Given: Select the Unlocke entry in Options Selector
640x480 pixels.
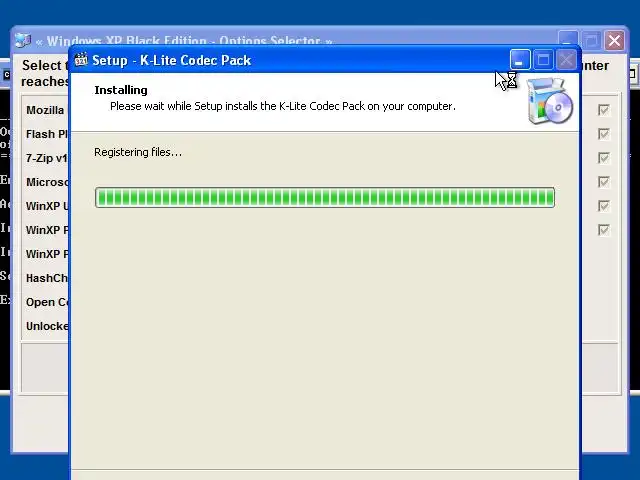Looking at the screenshot, I should pos(47,327).
